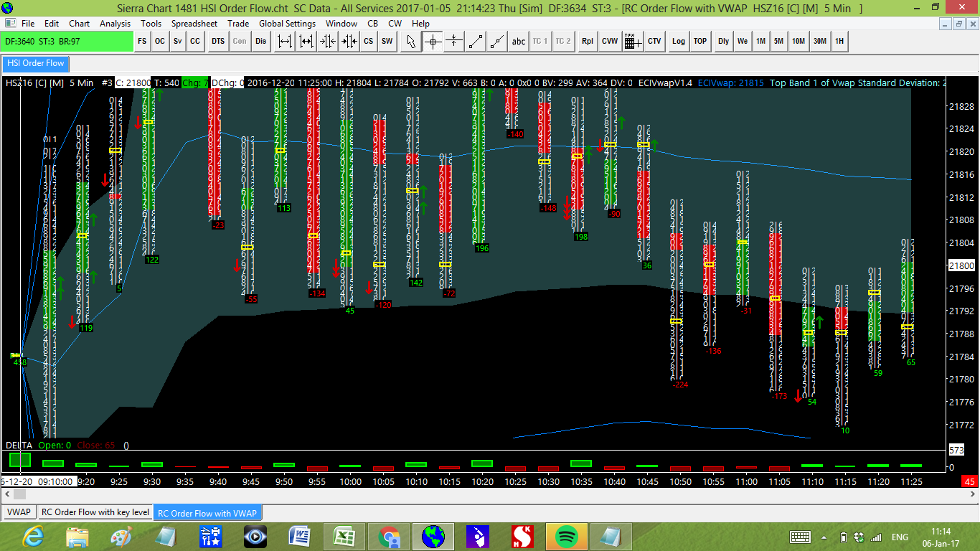Select the horizontal line drawing tool

tap(454, 42)
